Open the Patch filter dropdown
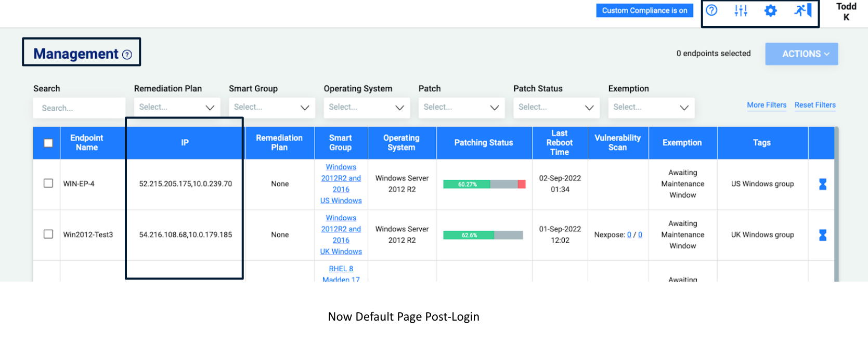The height and width of the screenshot is (344, 868). pos(462,108)
